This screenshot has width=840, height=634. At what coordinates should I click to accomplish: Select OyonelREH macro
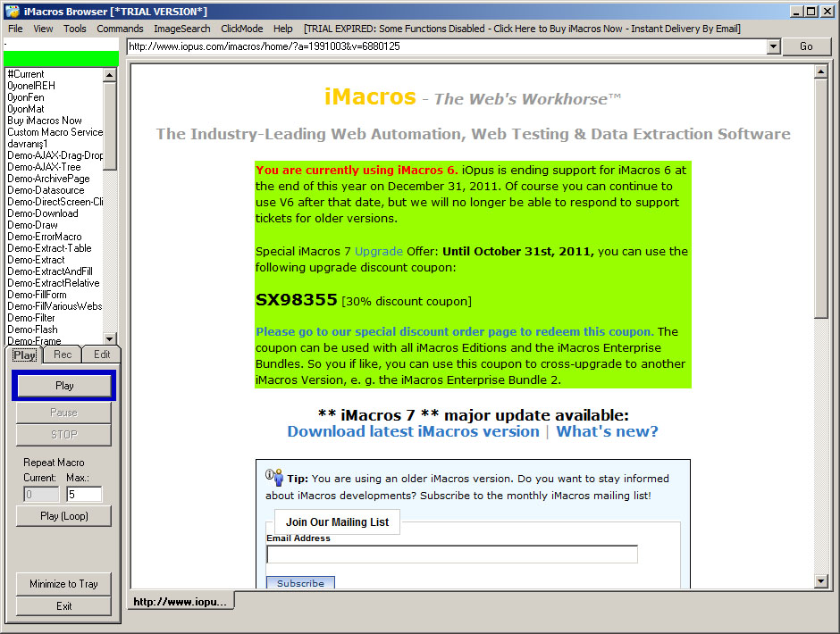pyautogui.click(x=55, y=86)
